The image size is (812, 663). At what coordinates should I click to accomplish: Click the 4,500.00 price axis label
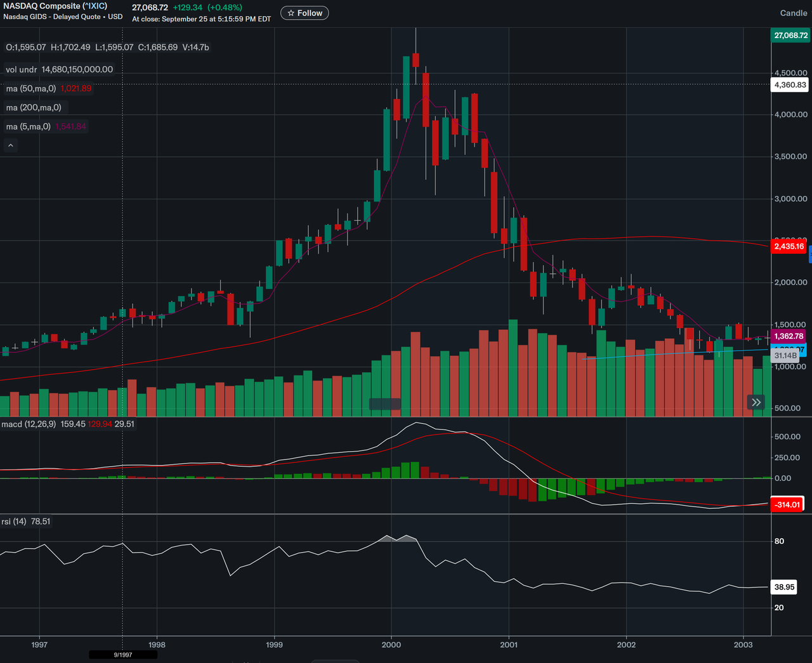(791, 73)
